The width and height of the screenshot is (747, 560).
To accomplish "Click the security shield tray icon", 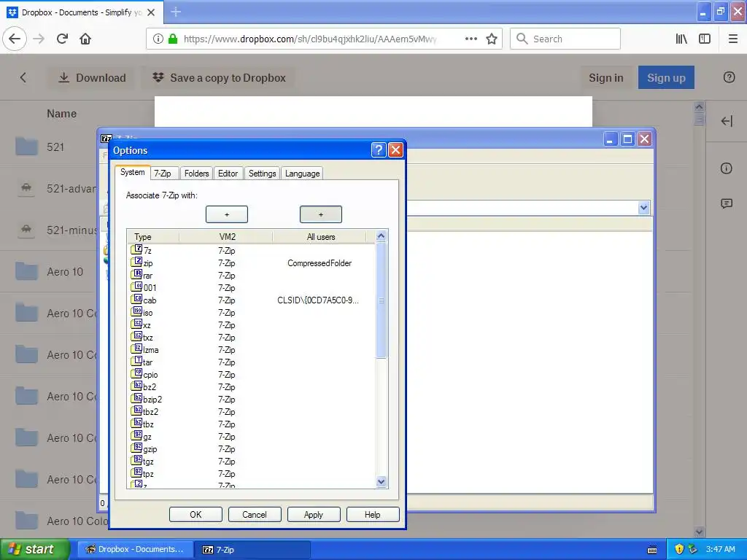I will 679,549.
